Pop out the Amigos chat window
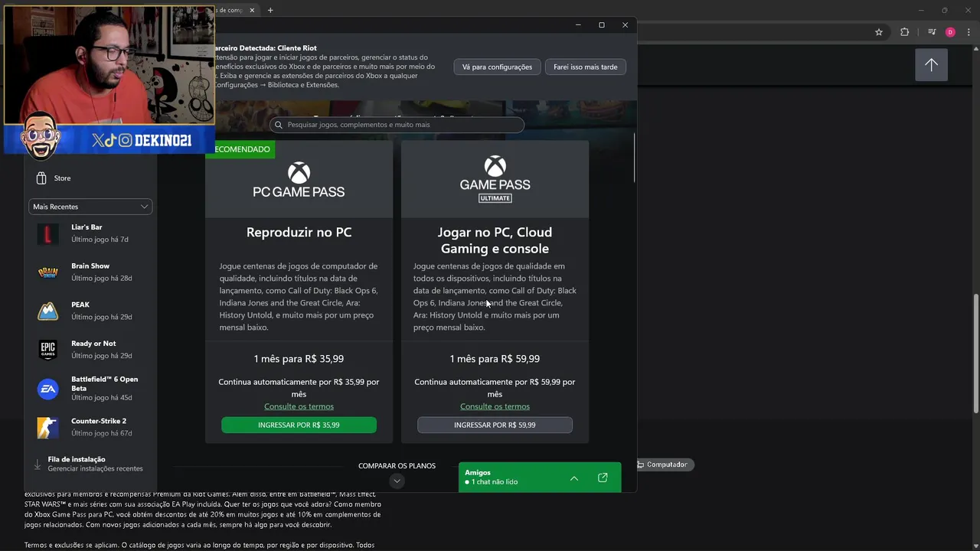The width and height of the screenshot is (980, 551). coord(603,478)
